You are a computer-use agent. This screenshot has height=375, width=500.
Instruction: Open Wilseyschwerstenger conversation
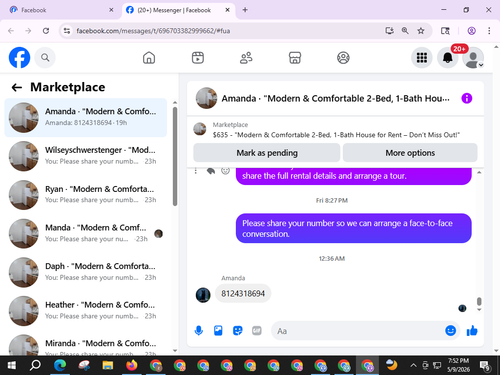tap(86, 156)
